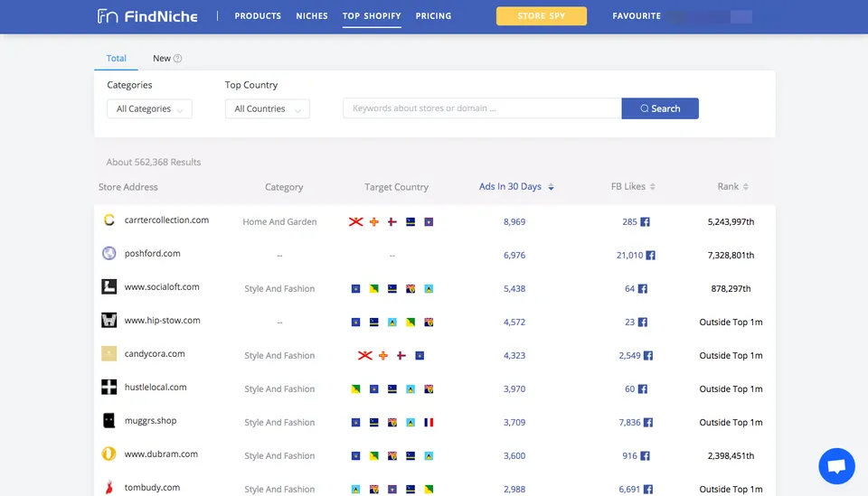Switch to the New tab
This screenshot has width=868, height=496.
tap(162, 59)
